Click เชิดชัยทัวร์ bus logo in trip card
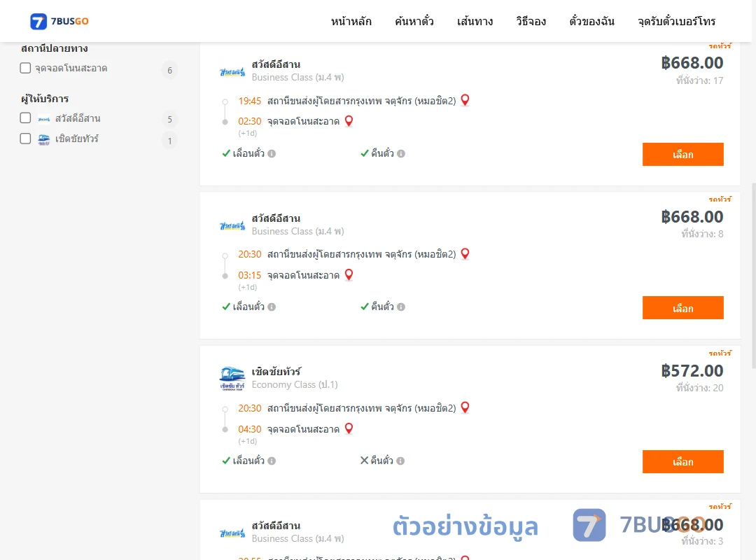Screen dimensions: 756x560 232,379
